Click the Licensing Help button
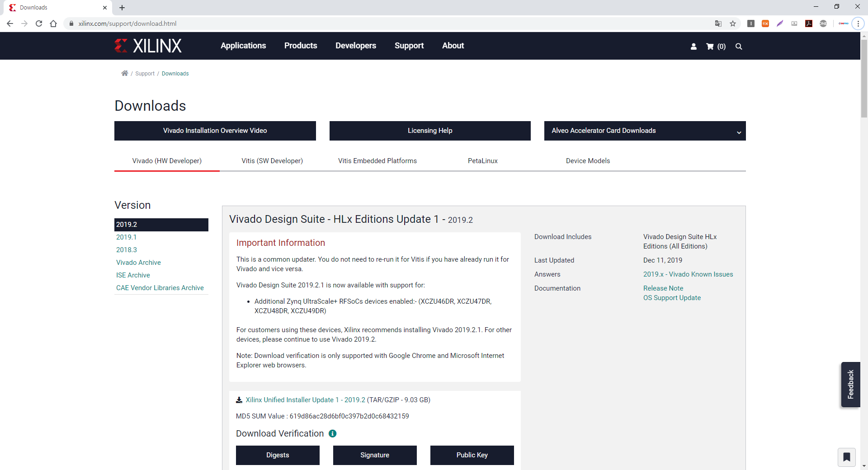The width and height of the screenshot is (868, 470). click(430, 131)
